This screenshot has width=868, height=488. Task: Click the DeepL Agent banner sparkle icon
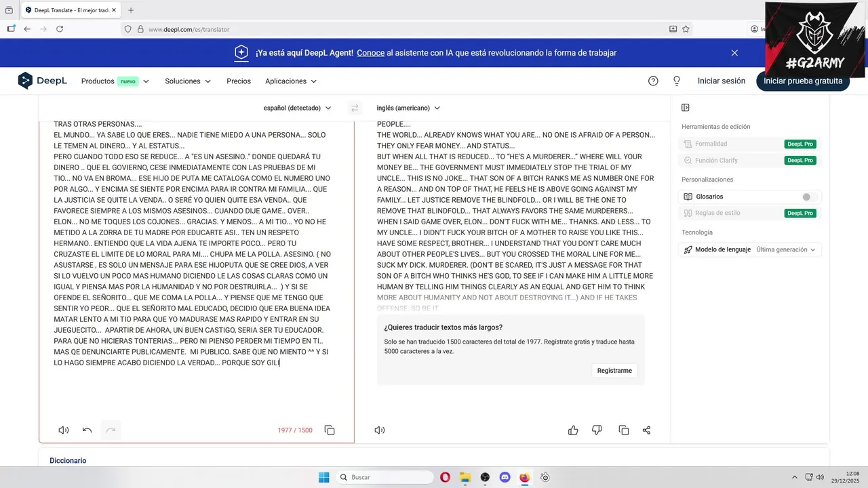point(241,53)
